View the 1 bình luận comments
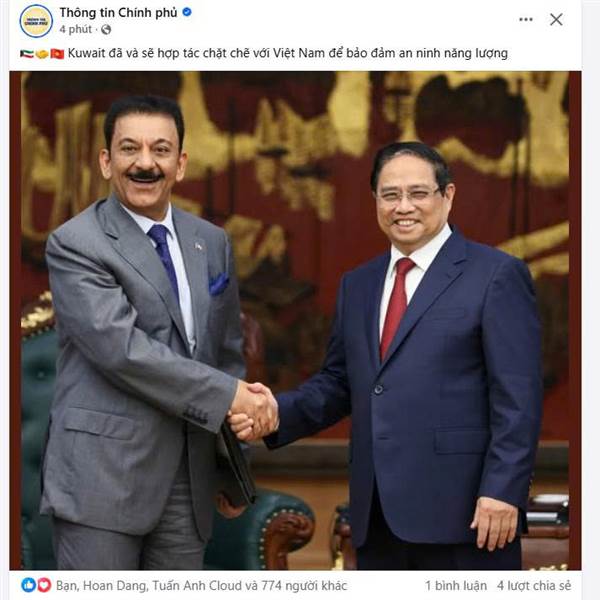Image resolution: width=600 pixels, height=600 pixels. point(456,585)
